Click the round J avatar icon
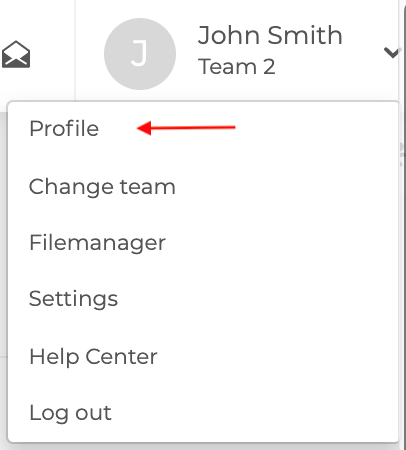Screen dimensions: 406x450 tap(140, 54)
